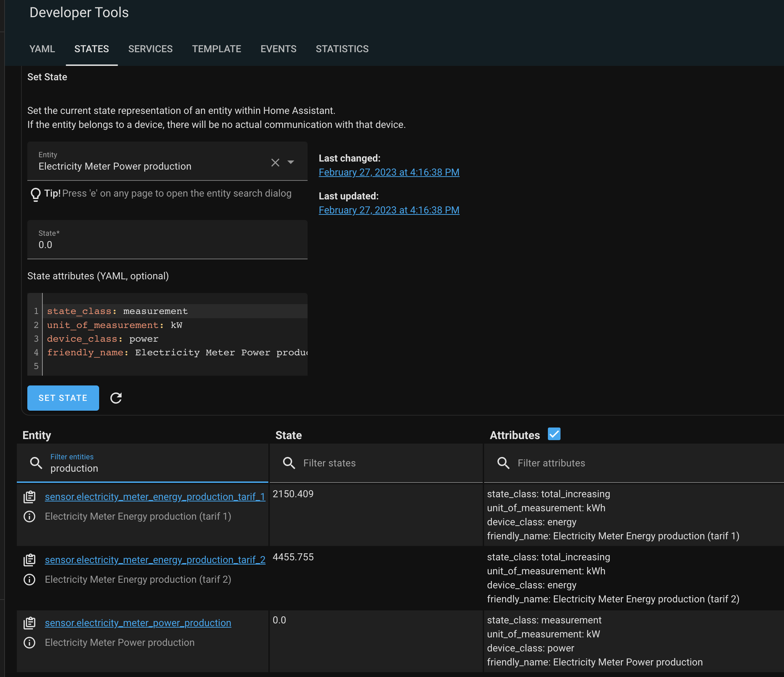Go to the Statistics tab
This screenshot has width=784, height=677.
342,49
